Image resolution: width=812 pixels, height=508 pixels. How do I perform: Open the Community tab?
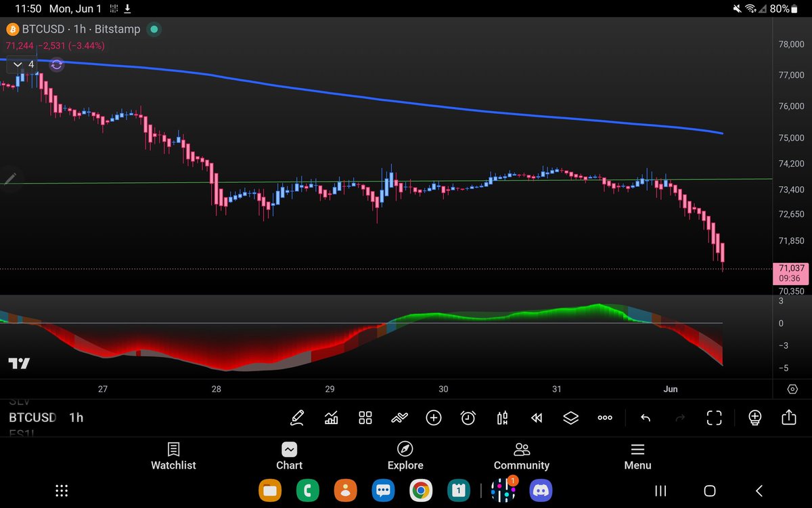click(x=522, y=457)
